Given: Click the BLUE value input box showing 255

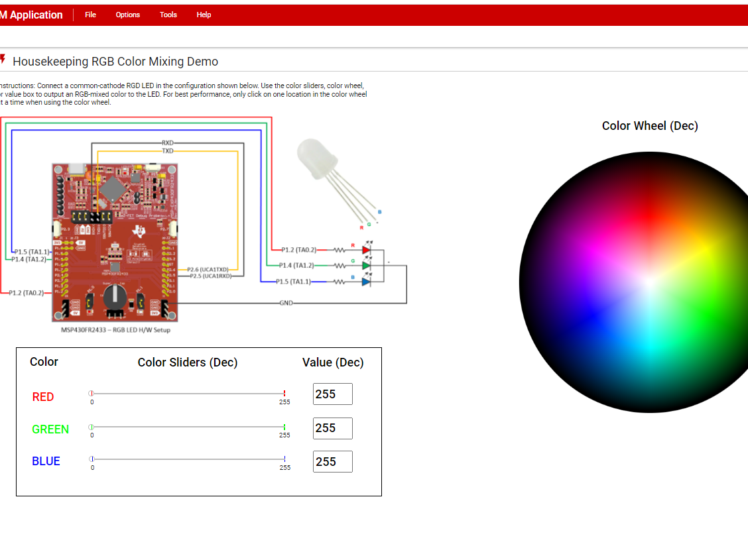Looking at the screenshot, I should [332, 461].
